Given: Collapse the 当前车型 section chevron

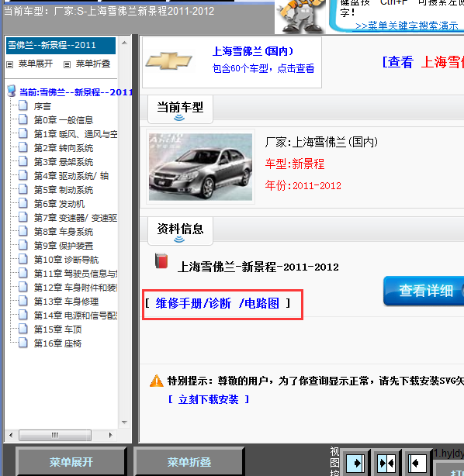Looking at the screenshot, I should tap(179, 118).
